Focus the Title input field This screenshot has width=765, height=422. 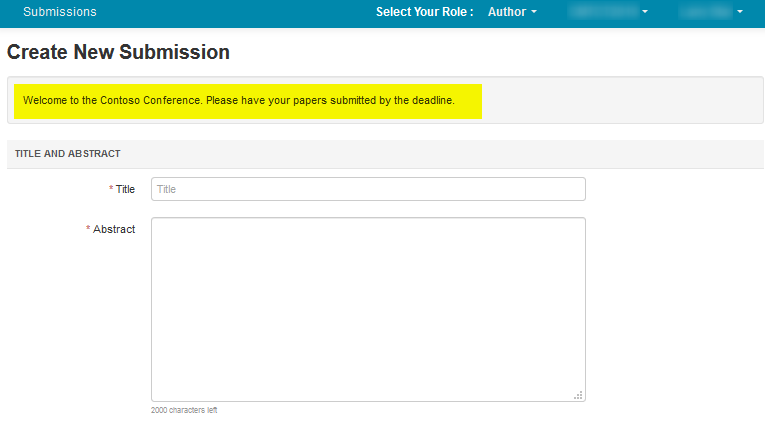point(368,189)
